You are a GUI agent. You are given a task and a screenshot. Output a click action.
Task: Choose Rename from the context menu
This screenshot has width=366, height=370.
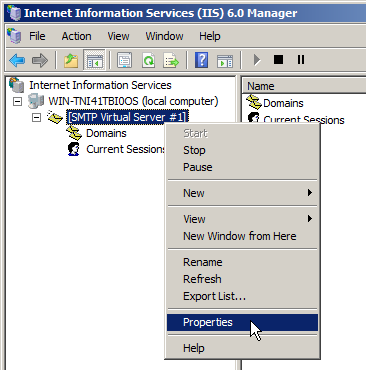click(x=242, y=262)
